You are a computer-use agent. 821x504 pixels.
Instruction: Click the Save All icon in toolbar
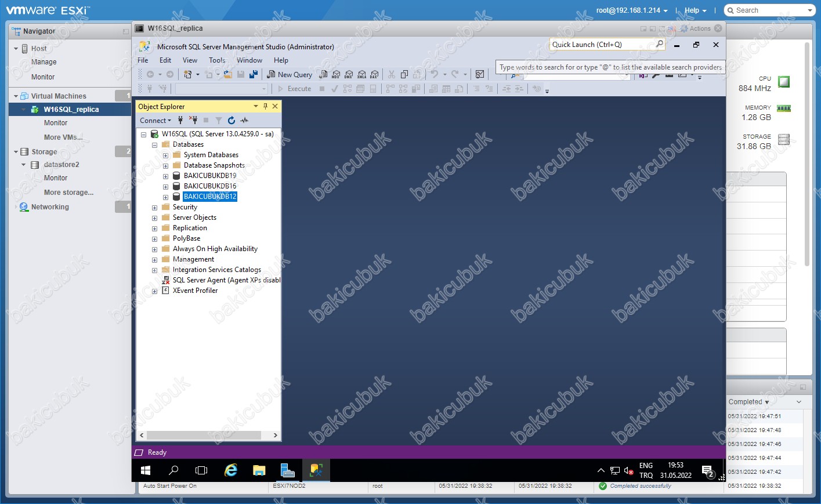(253, 74)
